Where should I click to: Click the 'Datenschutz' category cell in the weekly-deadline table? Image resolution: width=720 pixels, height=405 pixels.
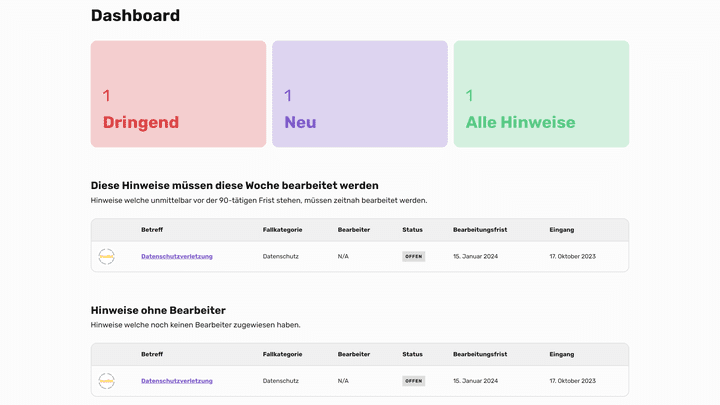pyautogui.click(x=281, y=256)
